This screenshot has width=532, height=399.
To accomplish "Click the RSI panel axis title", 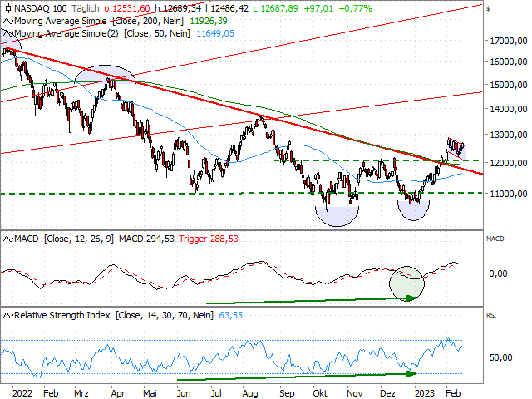I will (491, 315).
